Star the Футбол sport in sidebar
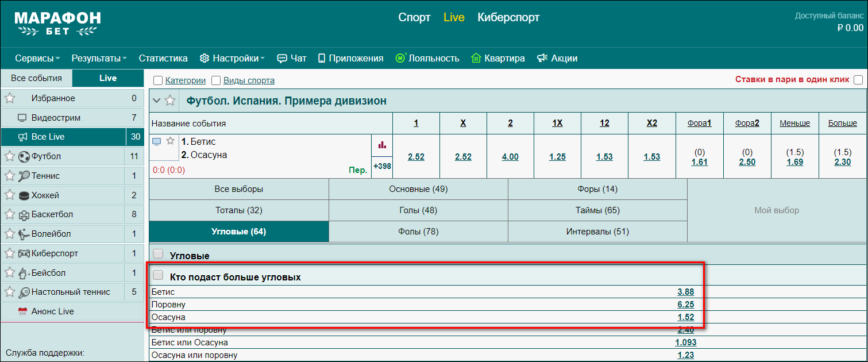 click(x=10, y=156)
